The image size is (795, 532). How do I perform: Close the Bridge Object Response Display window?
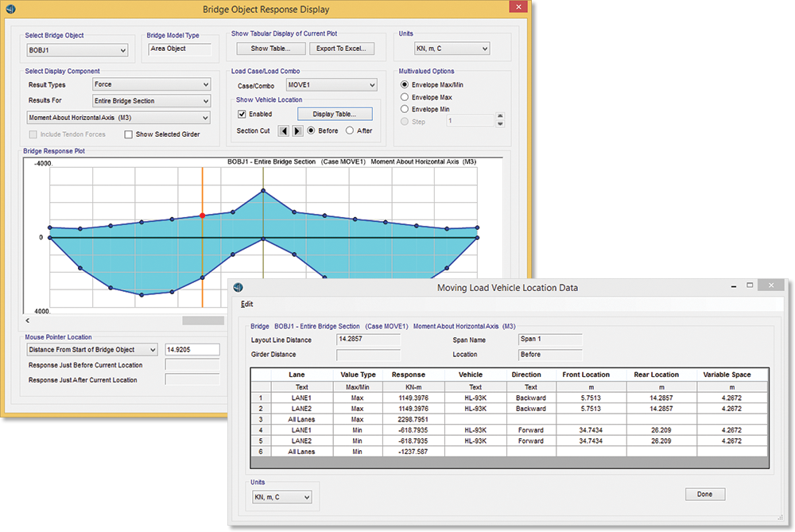pyautogui.click(x=517, y=7)
